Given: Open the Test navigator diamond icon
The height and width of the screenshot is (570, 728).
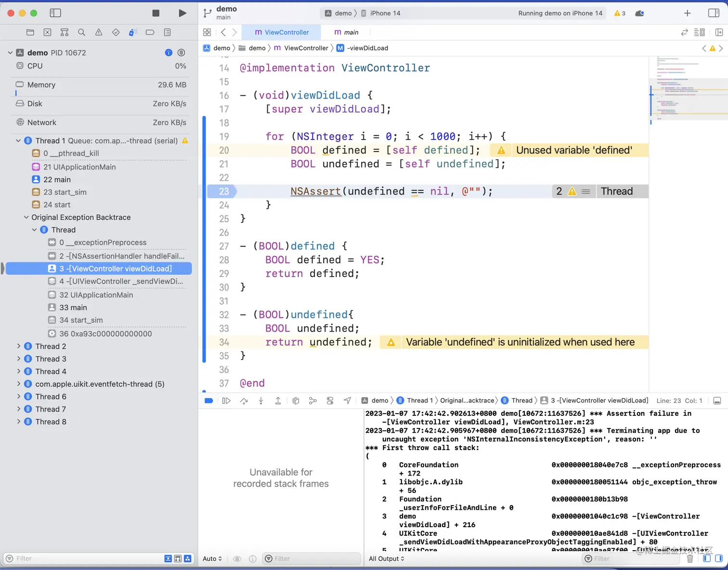Looking at the screenshot, I should pos(116,32).
